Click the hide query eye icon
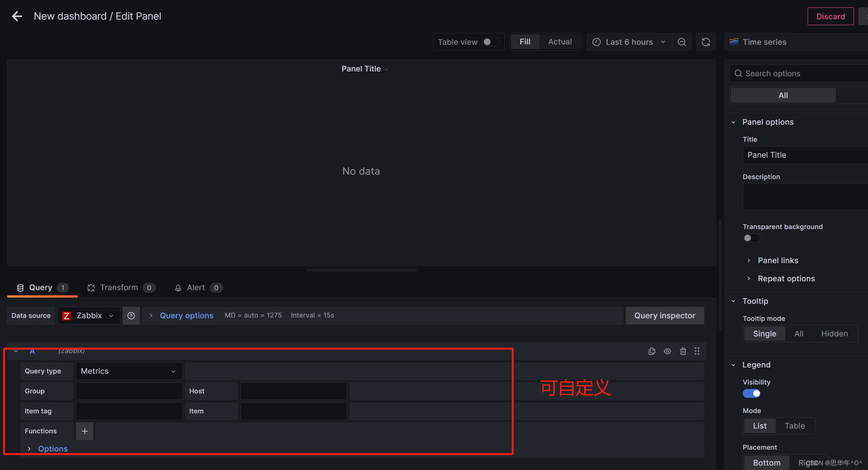This screenshot has width=868, height=470. [x=667, y=351]
